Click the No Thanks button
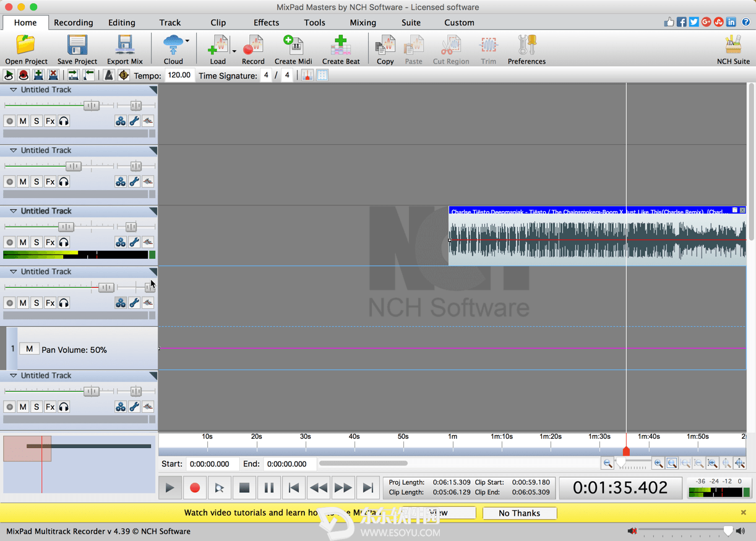This screenshot has width=756, height=541. 519,513
